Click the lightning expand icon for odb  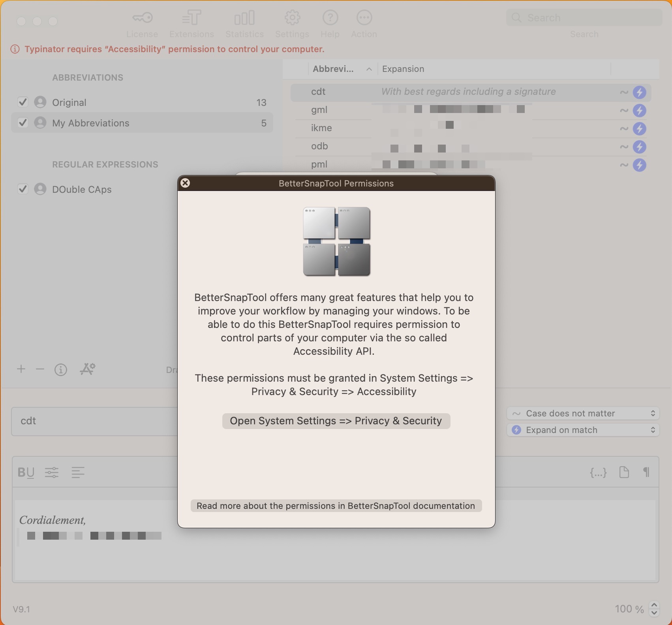[640, 147]
